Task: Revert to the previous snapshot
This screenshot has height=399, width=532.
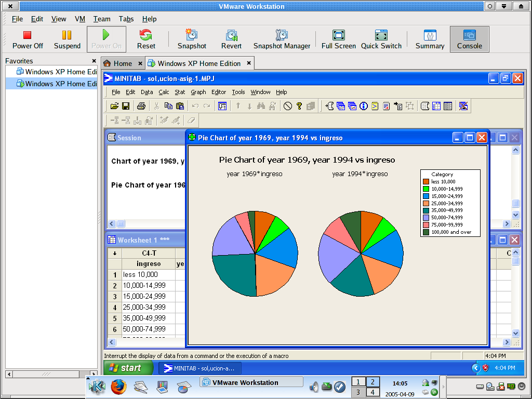Action: [x=231, y=39]
